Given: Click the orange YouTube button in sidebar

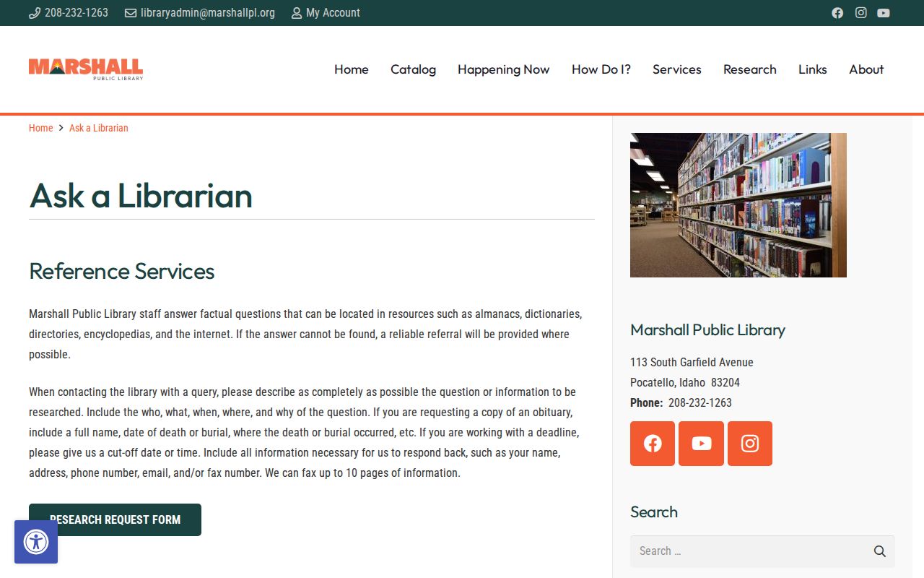Looking at the screenshot, I should pos(702,444).
